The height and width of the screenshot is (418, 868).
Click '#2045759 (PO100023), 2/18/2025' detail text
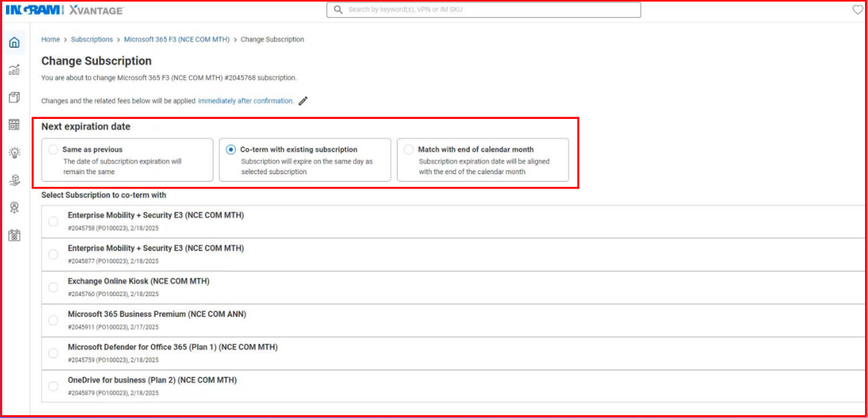[x=114, y=360]
